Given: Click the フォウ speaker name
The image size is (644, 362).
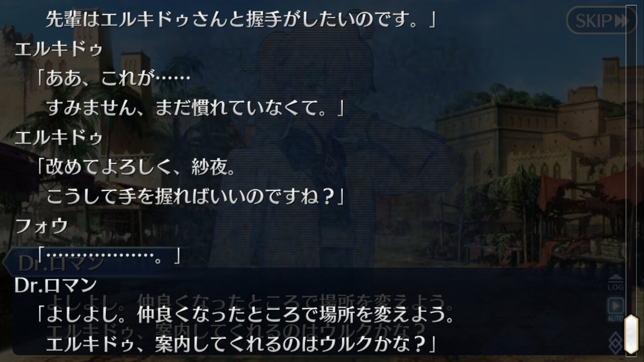Looking at the screenshot, I should (41, 226).
